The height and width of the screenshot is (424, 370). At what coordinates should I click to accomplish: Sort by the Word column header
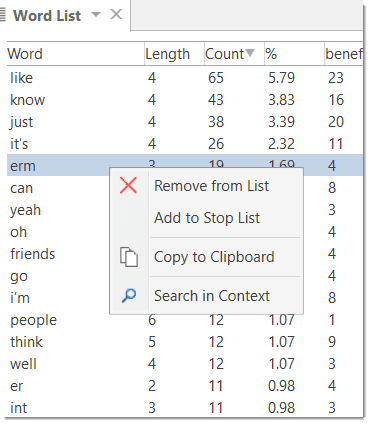tap(75, 54)
